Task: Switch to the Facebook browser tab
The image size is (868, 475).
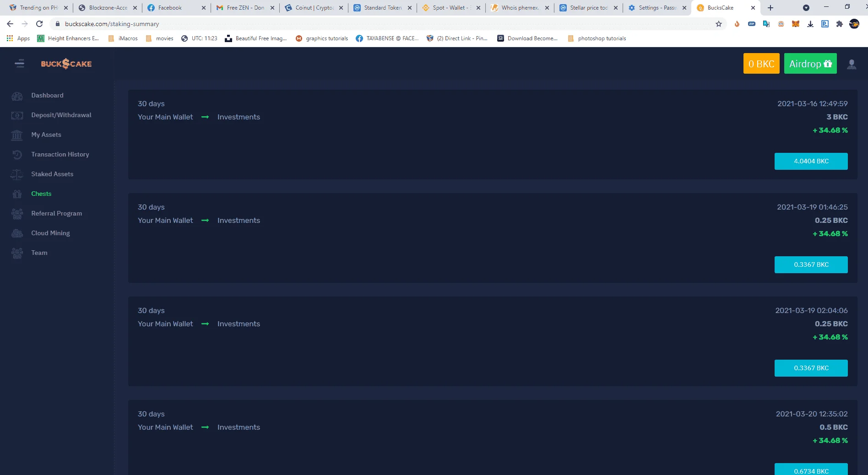Action: pos(176,8)
